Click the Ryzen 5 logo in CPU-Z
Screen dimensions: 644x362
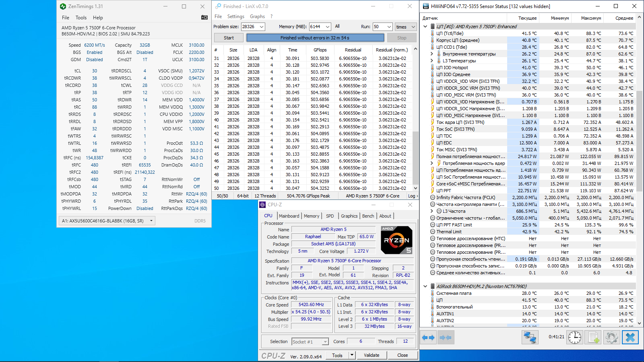point(396,240)
